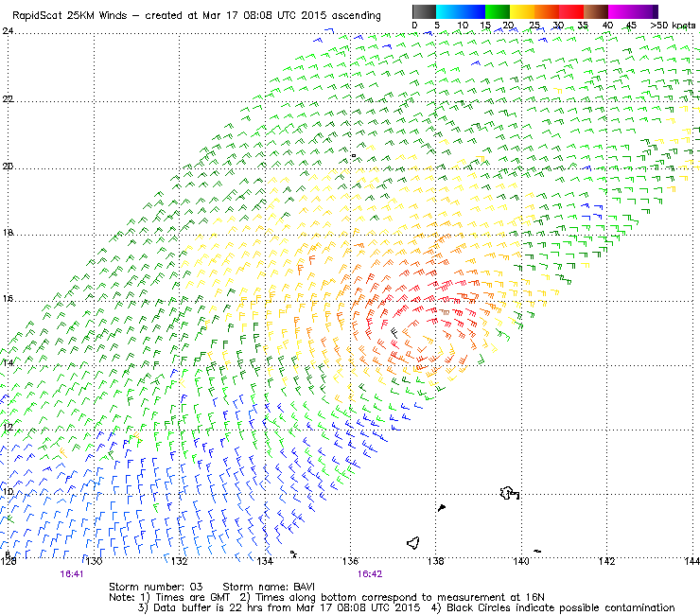700x615 pixels.
Task: Click the brown wind barb near 16N 138E
Action: click(445, 311)
